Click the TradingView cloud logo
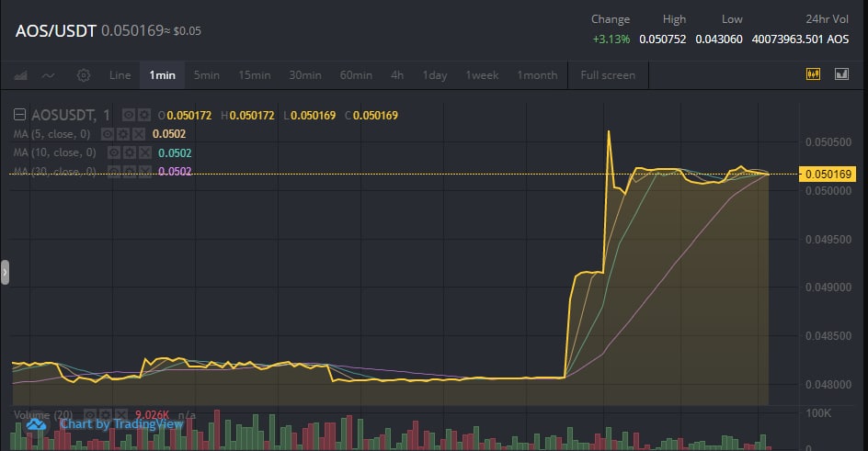This screenshot has height=451, width=868. point(37,424)
